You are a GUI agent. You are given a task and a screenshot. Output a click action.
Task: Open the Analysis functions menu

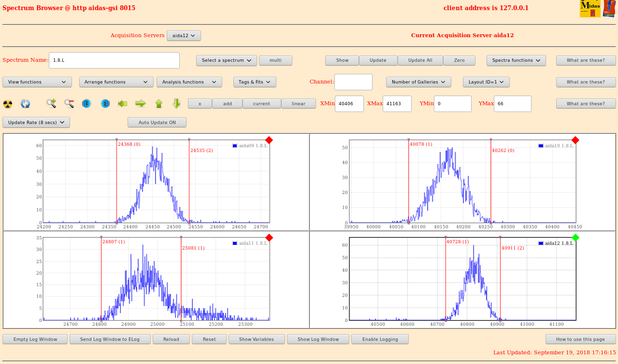tap(189, 82)
